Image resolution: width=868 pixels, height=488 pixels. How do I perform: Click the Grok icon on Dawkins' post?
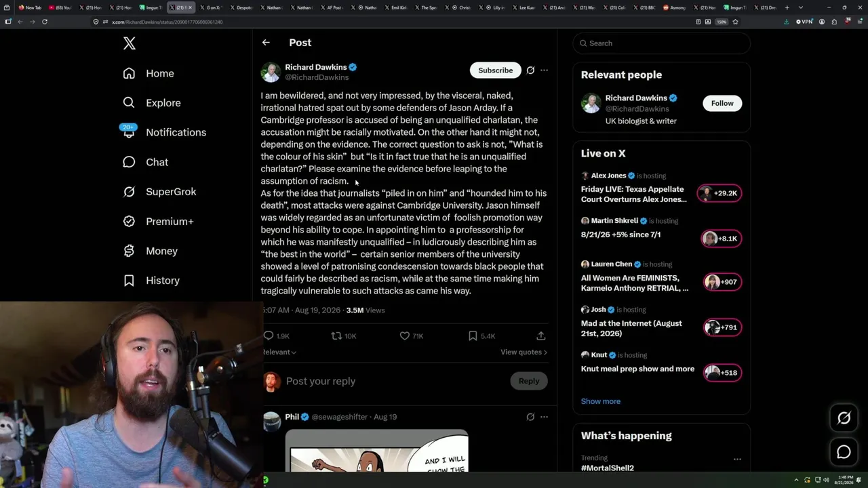[530, 70]
